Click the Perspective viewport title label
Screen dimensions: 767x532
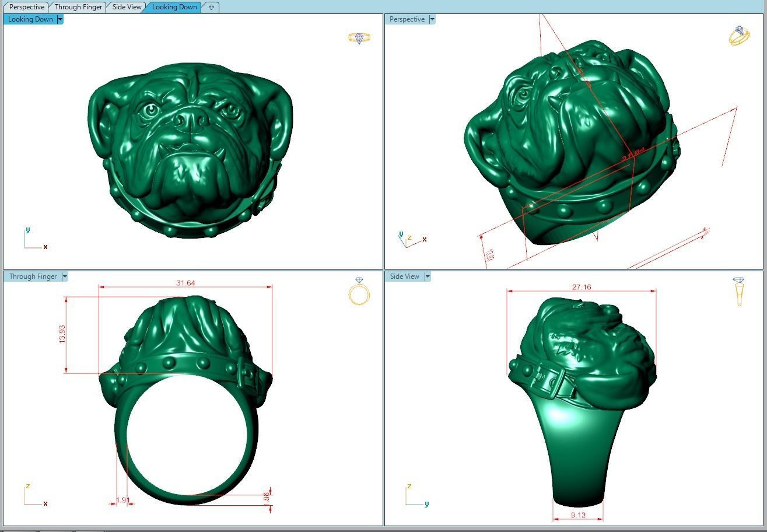407,19
